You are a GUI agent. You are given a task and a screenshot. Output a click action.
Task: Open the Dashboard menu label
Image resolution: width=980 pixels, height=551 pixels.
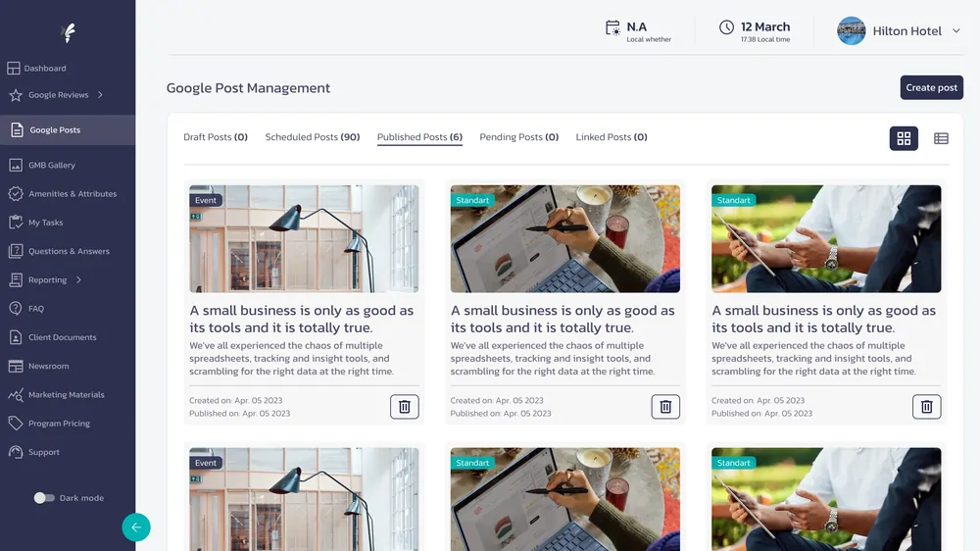point(45,69)
